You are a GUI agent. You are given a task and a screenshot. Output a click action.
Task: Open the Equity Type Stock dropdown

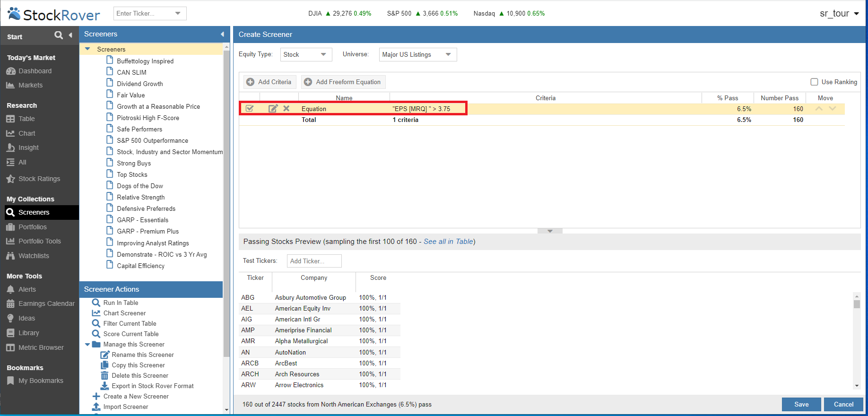tap(306, 54)
